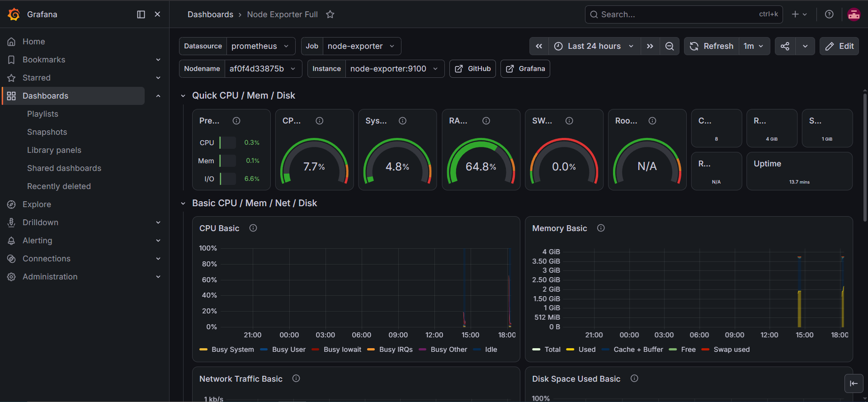Open the plus new-item menu

point(799,14)
